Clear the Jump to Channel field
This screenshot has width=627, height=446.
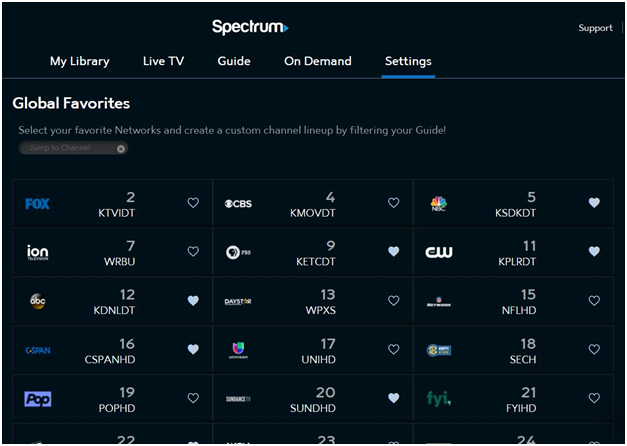point(121,148)
